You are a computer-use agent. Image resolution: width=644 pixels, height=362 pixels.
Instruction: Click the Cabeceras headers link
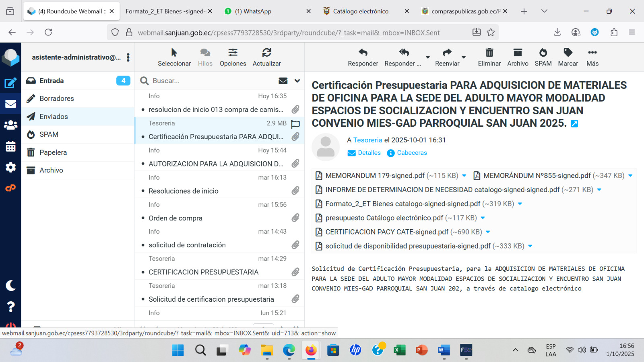click(411, 153)
